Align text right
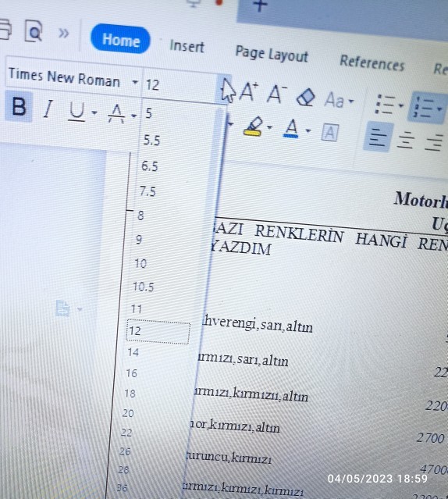The height and width of the screenshot is (499, 448). [x=434, y=142]
